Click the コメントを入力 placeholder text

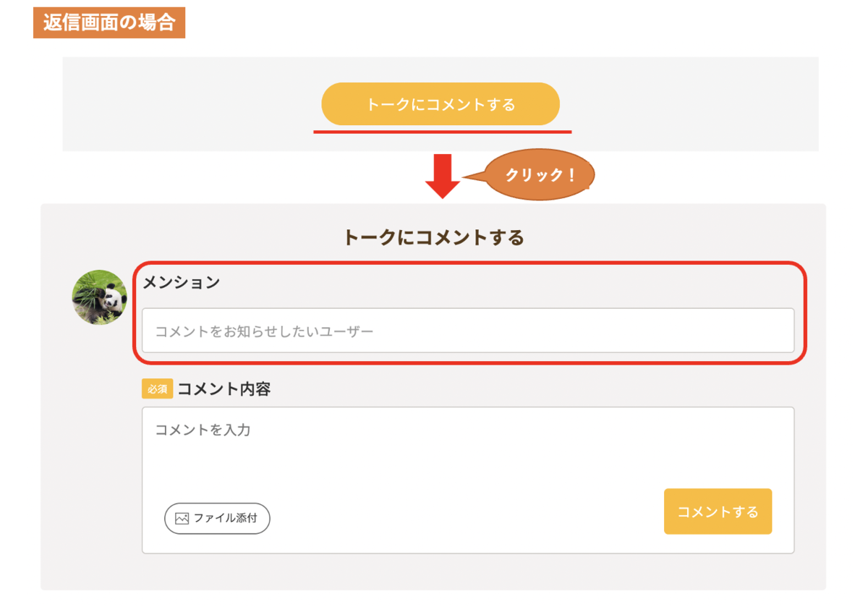(203, 430)
